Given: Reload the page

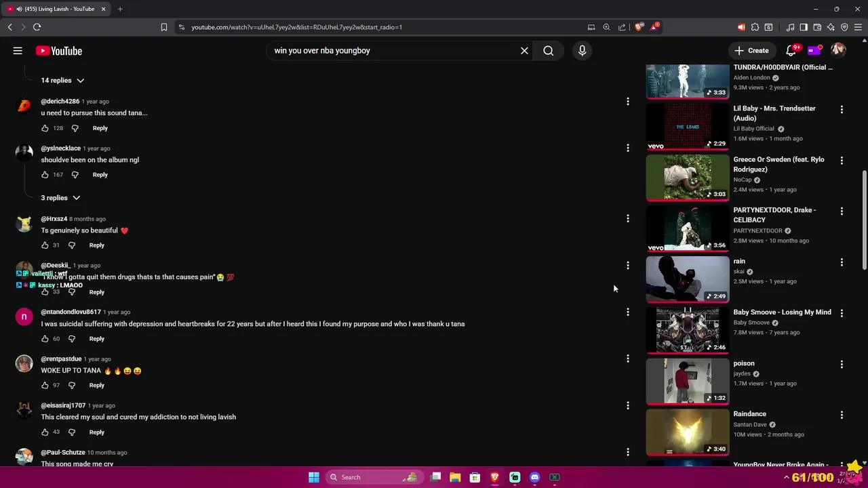Looking at the screenshot, I should click(x=37, y=27).
